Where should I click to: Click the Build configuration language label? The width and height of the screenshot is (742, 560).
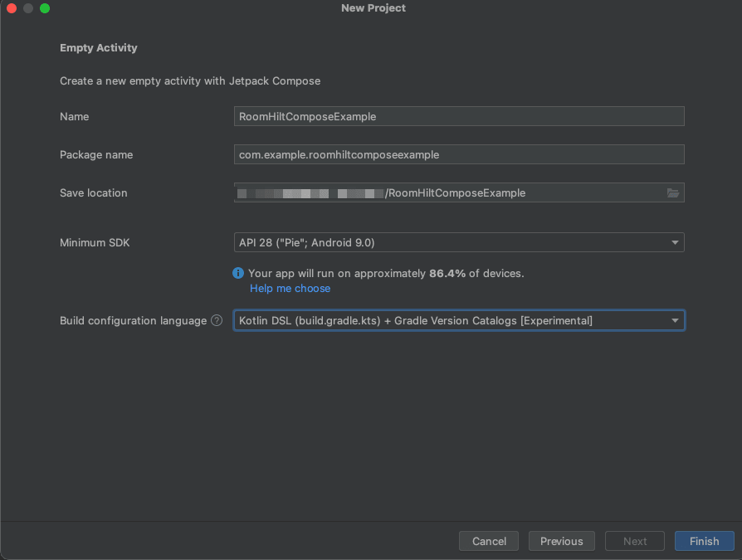coord(133,320)
